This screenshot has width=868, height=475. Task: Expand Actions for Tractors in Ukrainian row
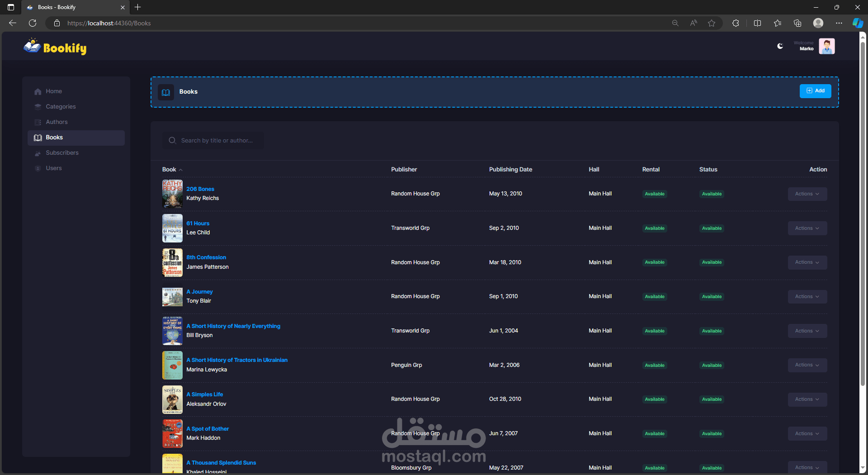click(x=807, y=365)
